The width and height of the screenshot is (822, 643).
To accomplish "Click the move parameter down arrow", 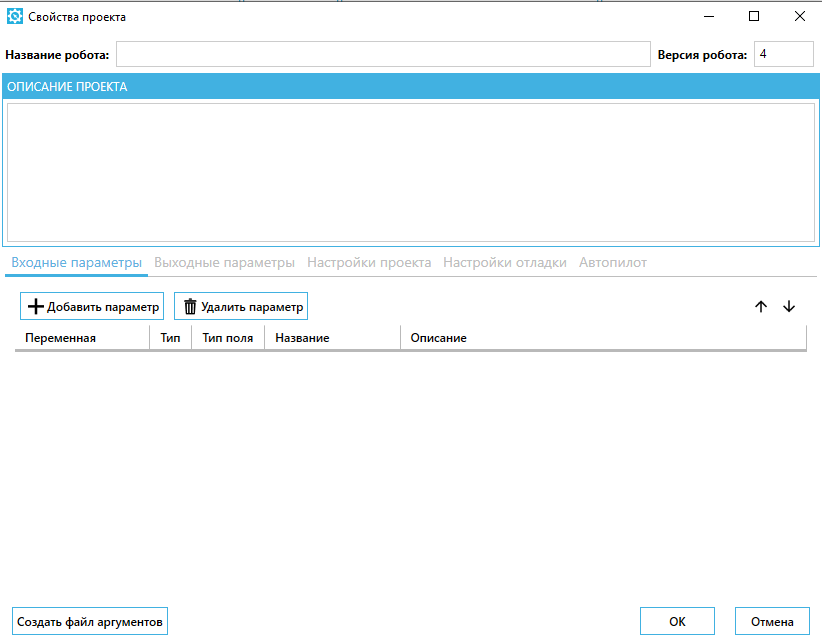I will (789, 307).
